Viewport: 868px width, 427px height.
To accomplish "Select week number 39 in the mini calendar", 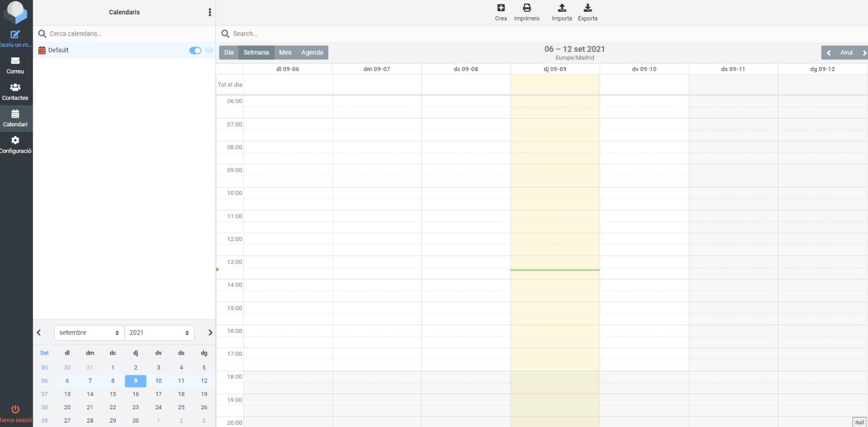I will (45, 421).
